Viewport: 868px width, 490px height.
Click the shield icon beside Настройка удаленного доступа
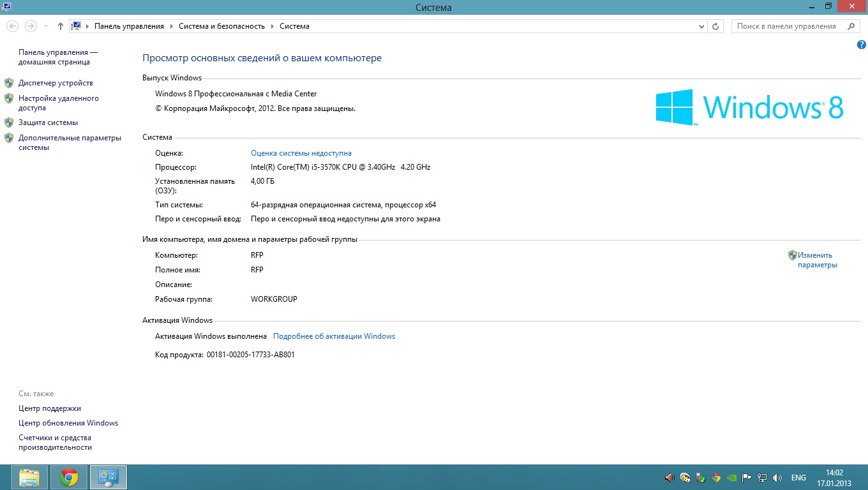click(9, 98)
